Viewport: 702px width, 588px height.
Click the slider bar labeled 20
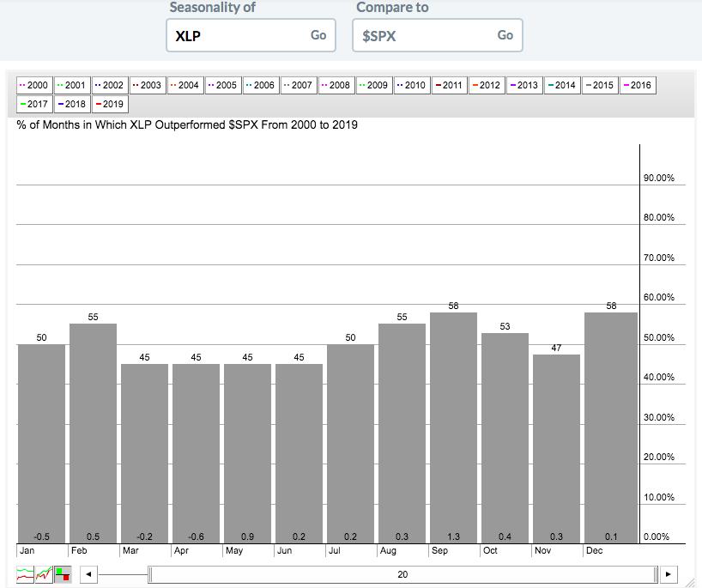(x=403, y=574)
